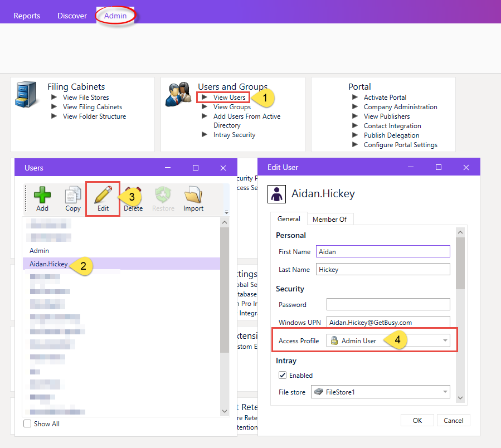Click the OK button in Edit User
The width and height of the screenshot is (501, 448).
coord(417,421)
